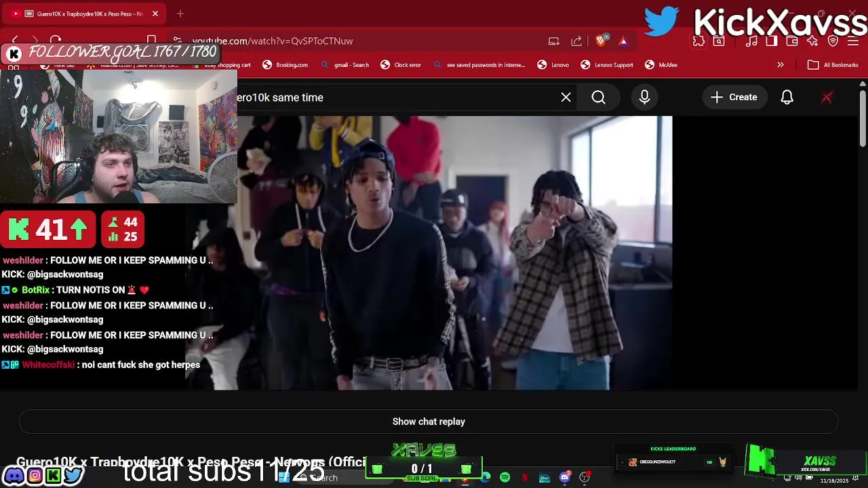Click the cast/picture-in-picture icon in address bar
This screenshot has height=488, width=868.
click(x=554, y=41)
